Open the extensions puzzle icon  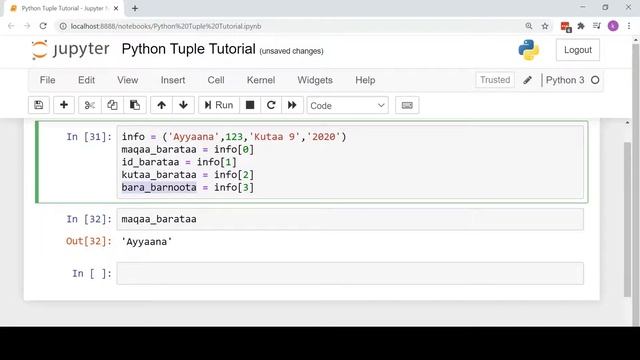581,26
